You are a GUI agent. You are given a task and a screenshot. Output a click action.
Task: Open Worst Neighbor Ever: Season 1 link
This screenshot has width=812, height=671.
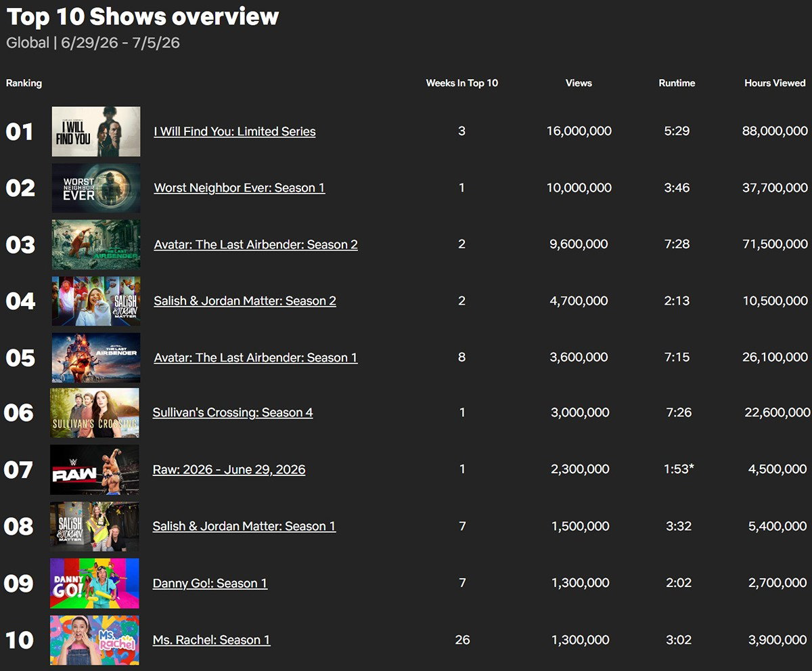tap(240, 188)
